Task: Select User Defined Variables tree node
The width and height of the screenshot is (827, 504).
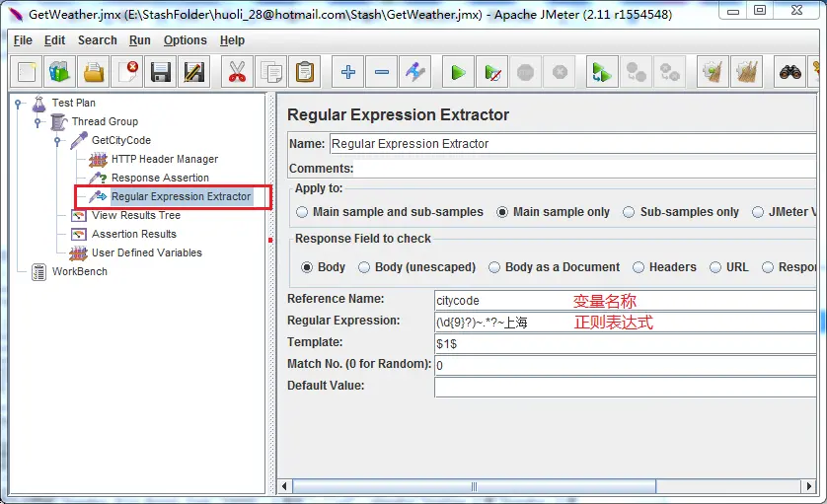Action: [147, 253]
